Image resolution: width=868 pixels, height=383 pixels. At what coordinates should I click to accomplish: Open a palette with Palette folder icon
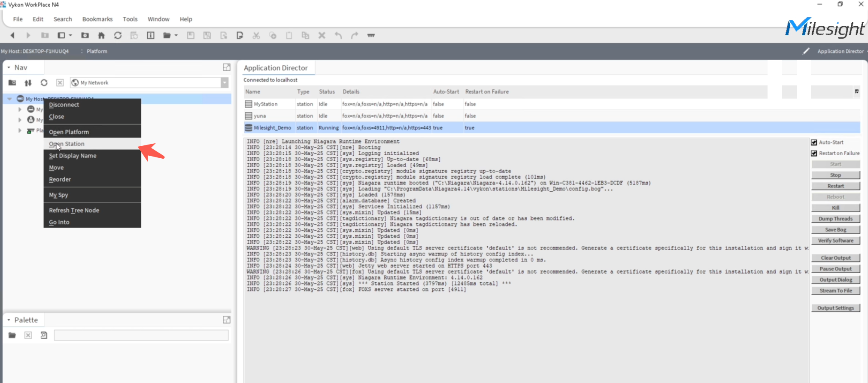tap(12, 335)
